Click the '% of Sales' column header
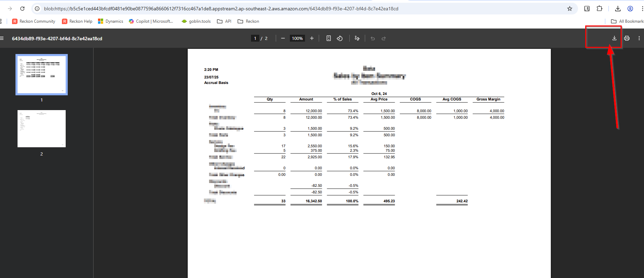 (x=342, y=99)
